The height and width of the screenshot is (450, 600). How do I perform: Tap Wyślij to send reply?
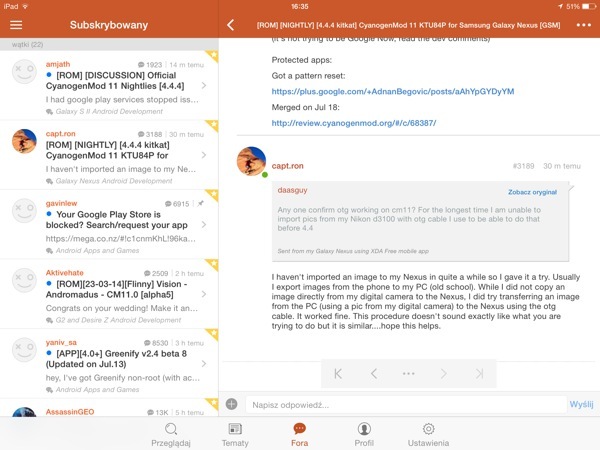coord(581,404)
